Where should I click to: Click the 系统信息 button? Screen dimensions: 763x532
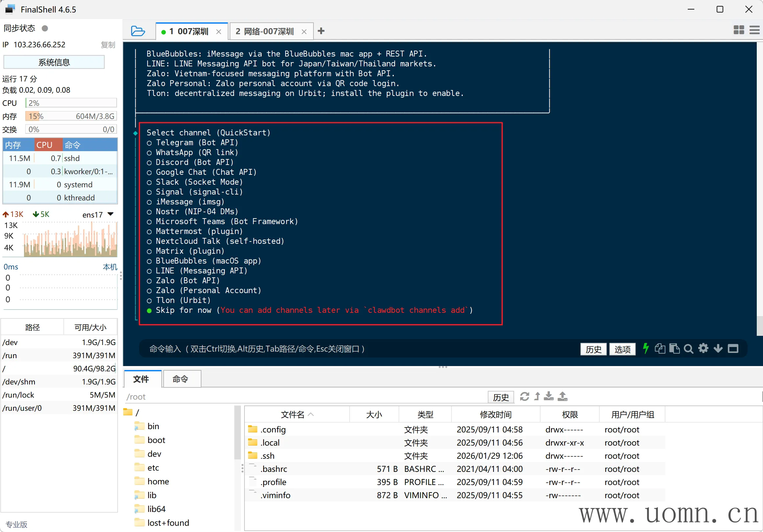click(54, 62)
